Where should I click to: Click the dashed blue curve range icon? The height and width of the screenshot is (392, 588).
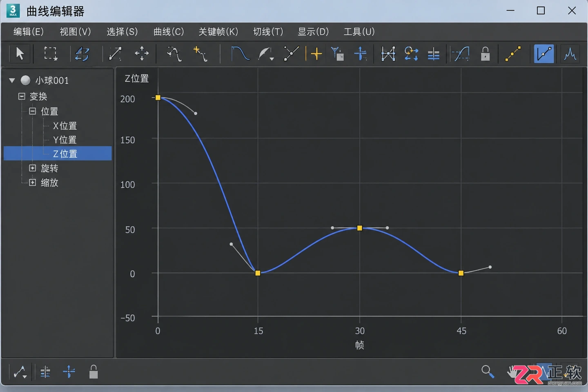pos(461,53)
